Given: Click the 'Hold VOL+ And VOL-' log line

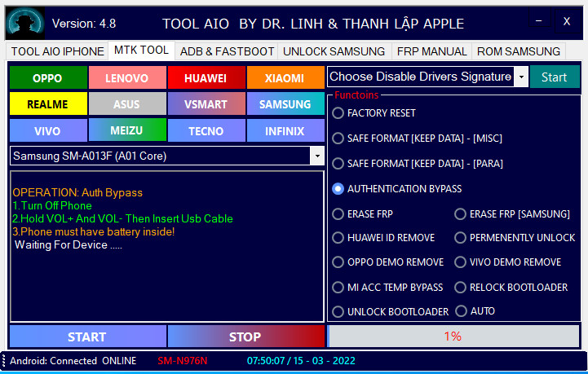Looking at the screenshot, I should point(122,219).
